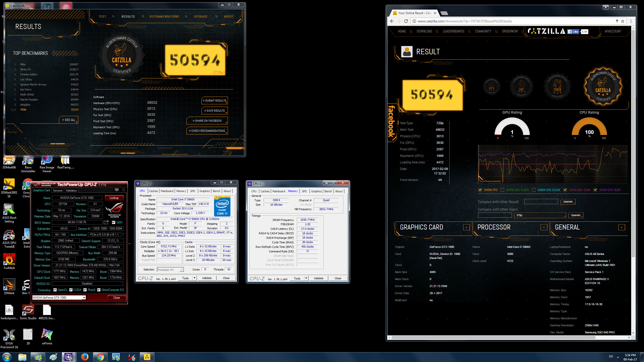Toggle the SHOW GPU TEMP checkbox

coord(565,190)
